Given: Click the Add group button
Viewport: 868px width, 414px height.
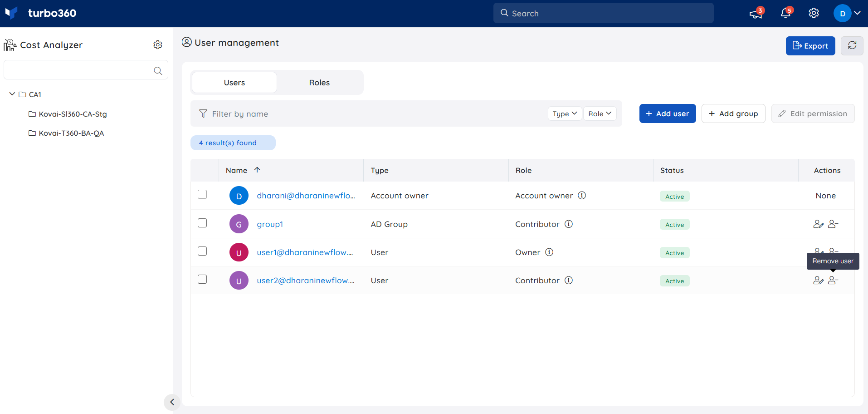Looking at the screenshot, I should point(733,113).
